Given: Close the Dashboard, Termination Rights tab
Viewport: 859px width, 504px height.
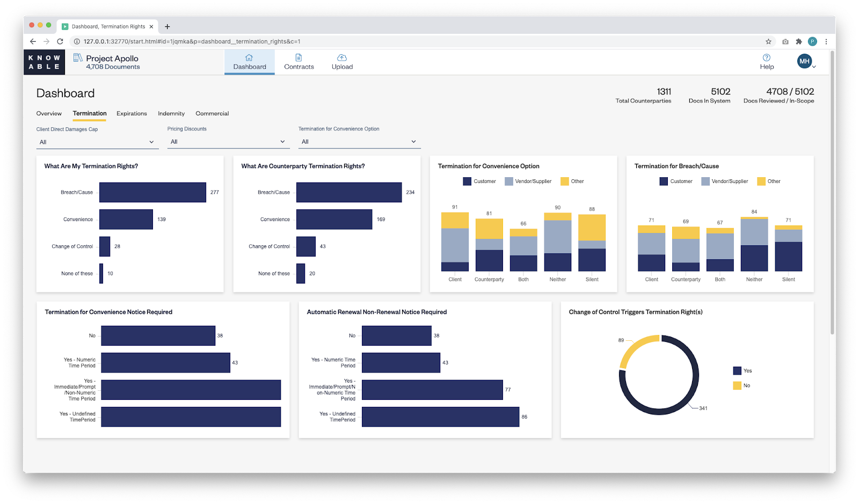Looking at the screenshot, I should (151, 26).
